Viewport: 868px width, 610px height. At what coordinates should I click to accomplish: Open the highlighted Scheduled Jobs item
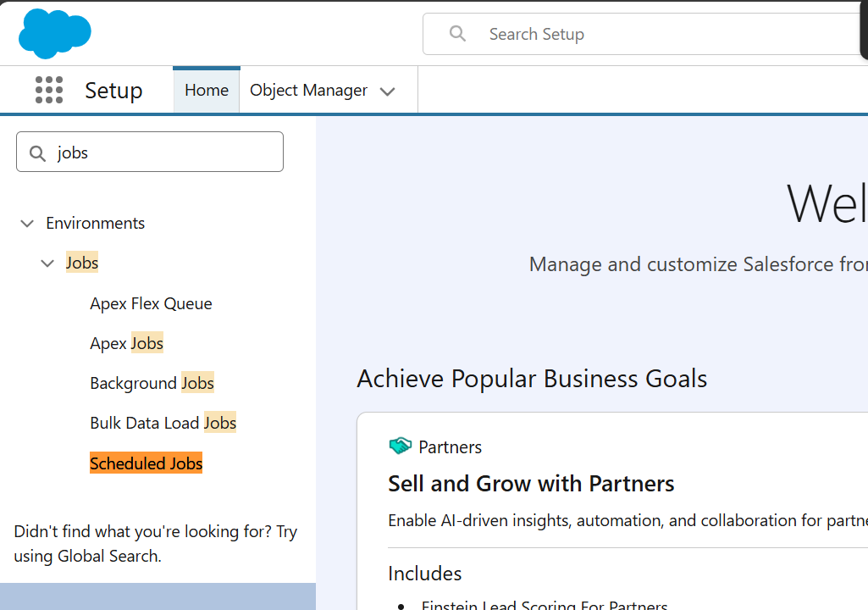click(x=146, y=463)
